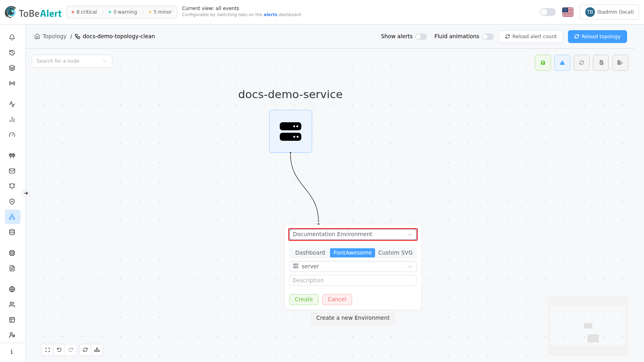Viewport: 644px width, 362px height.
Task: Click the broadcast signal sidebar icon
Action: 12,83
